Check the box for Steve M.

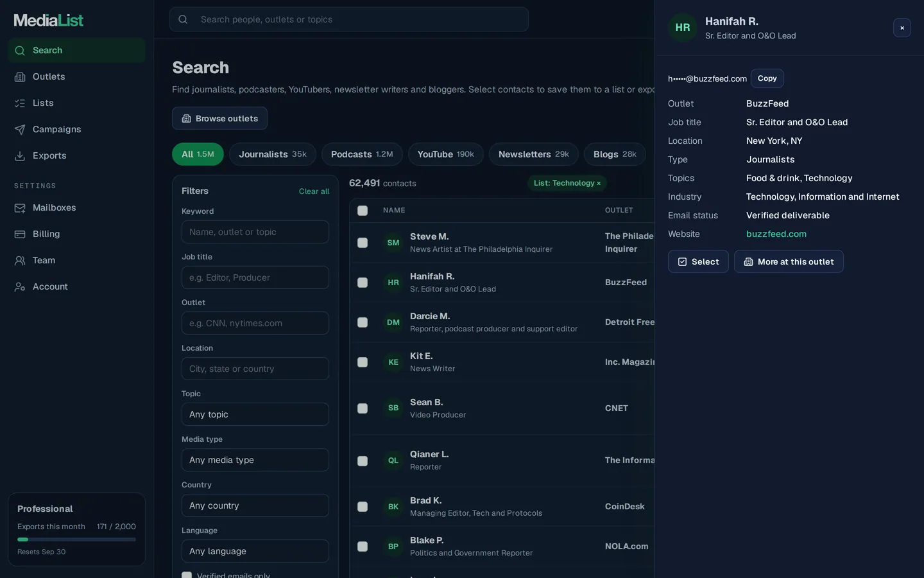click(x=363, y=243)
